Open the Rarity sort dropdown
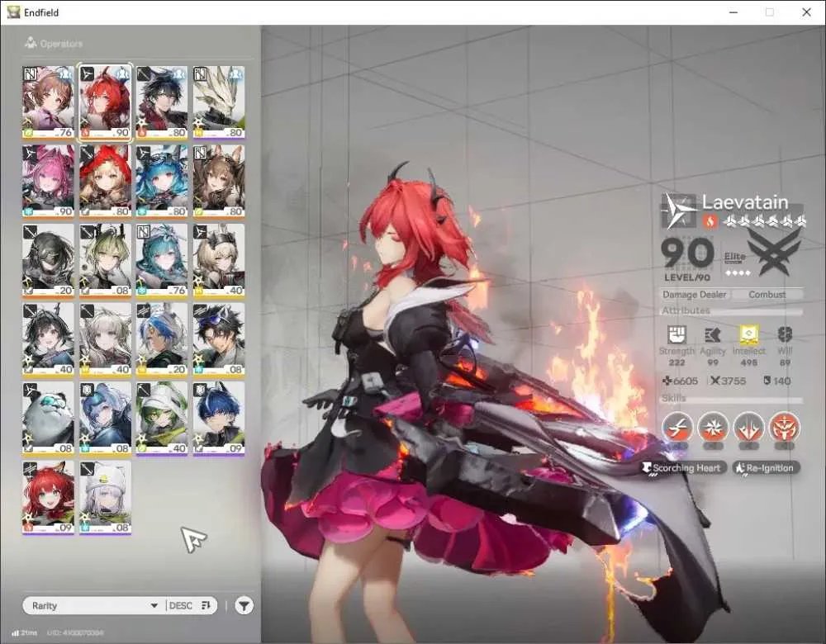Image resolution: width=826 pixels, height=644 pixels. tap(95, 605)
